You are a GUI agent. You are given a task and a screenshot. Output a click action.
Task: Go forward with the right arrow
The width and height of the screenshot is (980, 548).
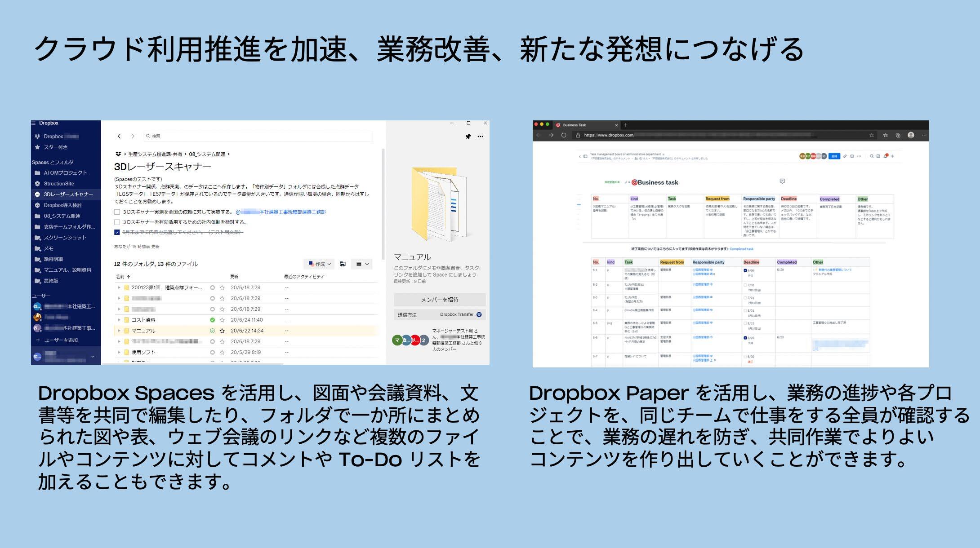pos(133,136)
